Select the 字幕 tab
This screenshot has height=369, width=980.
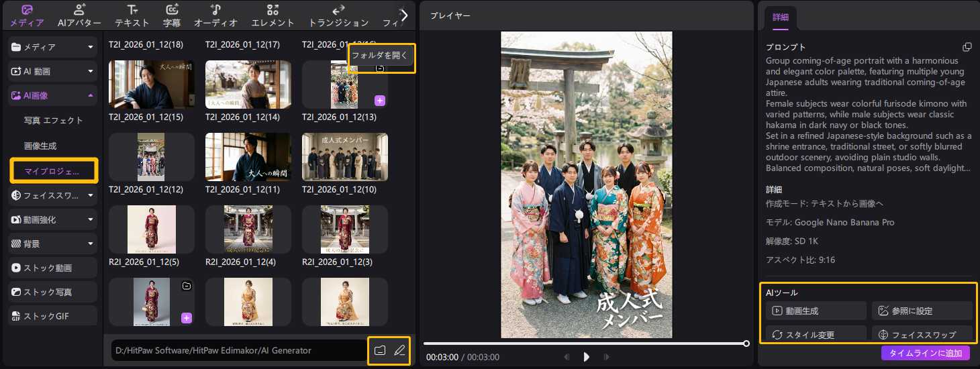pos(172,15)
